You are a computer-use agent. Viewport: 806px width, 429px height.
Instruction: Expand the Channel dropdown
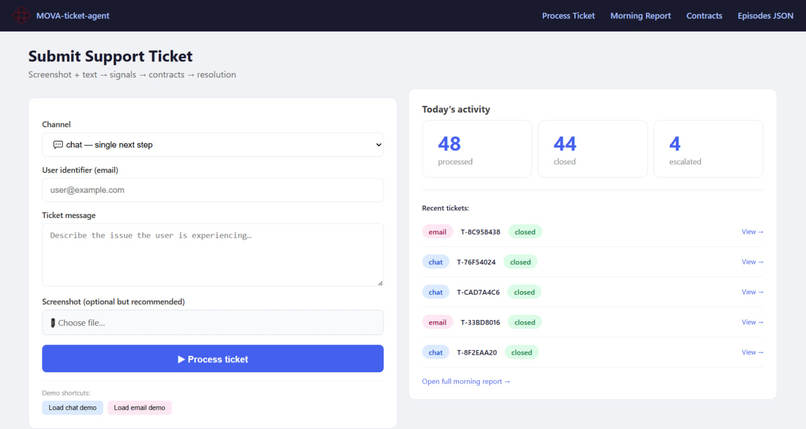coord(213,145)
